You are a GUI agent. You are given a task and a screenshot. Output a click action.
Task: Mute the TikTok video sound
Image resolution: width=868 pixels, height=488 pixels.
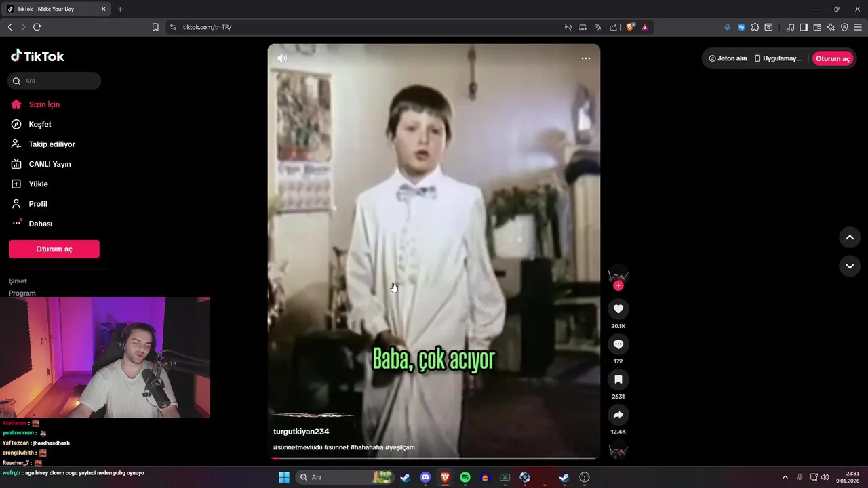282,58
